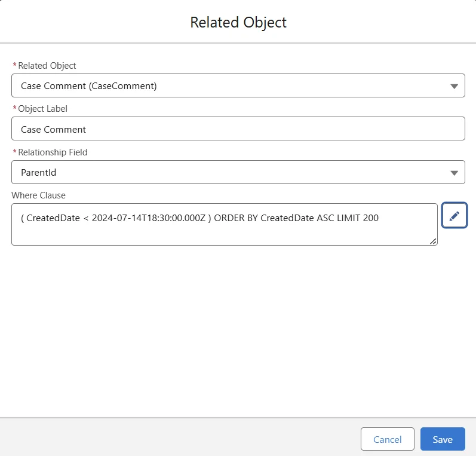Focus the Where Clause text area

click(224, 232)
